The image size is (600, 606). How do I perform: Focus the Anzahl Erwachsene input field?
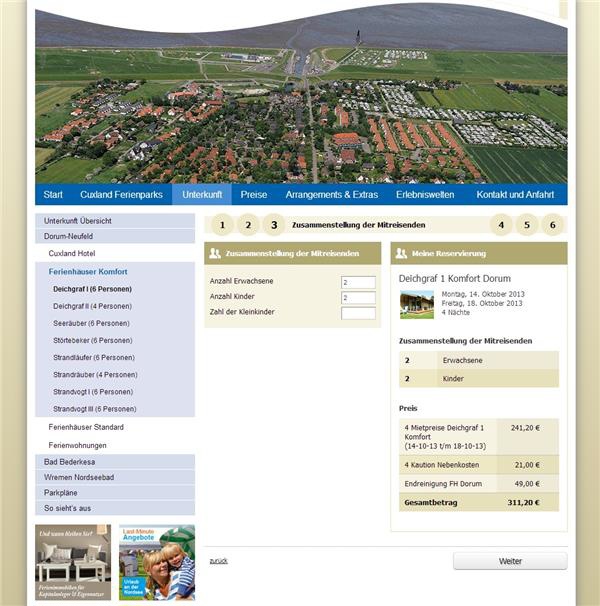point(358,282)
